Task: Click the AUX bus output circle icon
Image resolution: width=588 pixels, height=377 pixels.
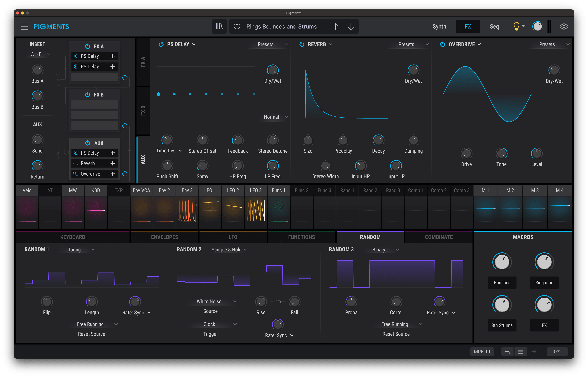Action: click(x=125, y=174)
